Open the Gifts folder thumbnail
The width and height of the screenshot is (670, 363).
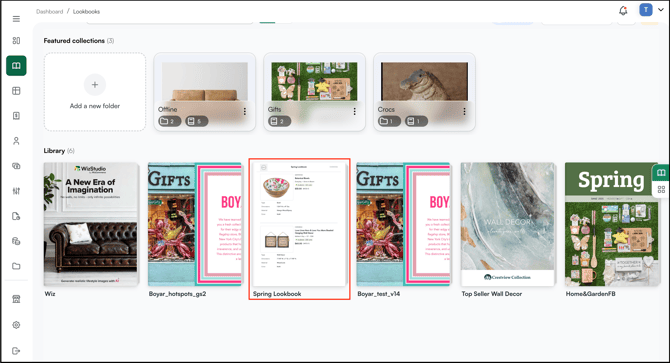pyautogui.click(x=314, y=81)
